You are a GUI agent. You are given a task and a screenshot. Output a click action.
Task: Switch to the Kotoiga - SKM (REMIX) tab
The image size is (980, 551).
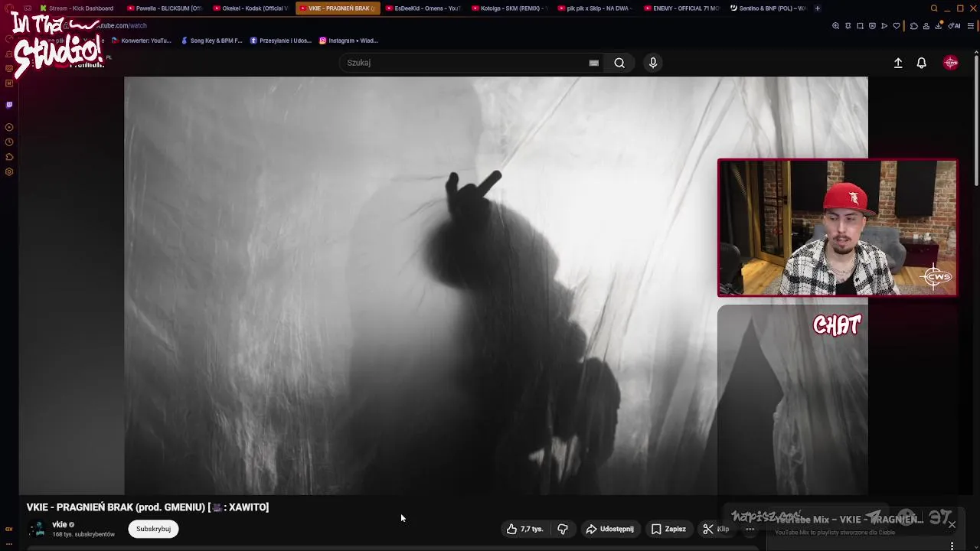tap(509, 8)
